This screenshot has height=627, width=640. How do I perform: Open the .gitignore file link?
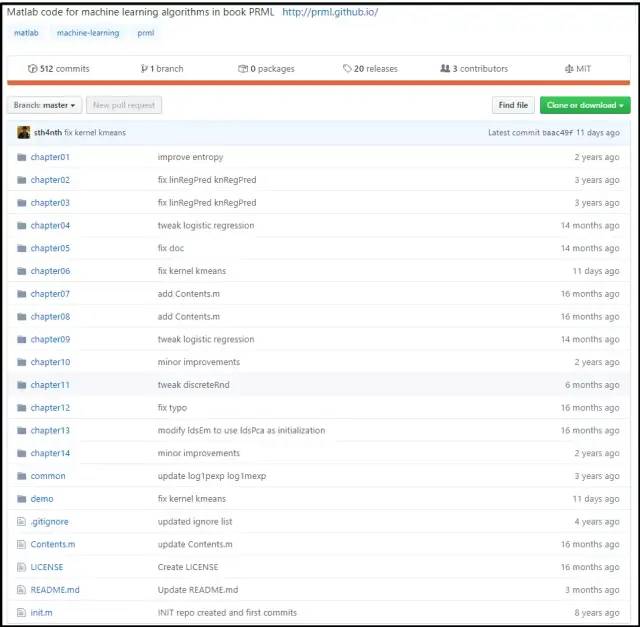(49, 522)
